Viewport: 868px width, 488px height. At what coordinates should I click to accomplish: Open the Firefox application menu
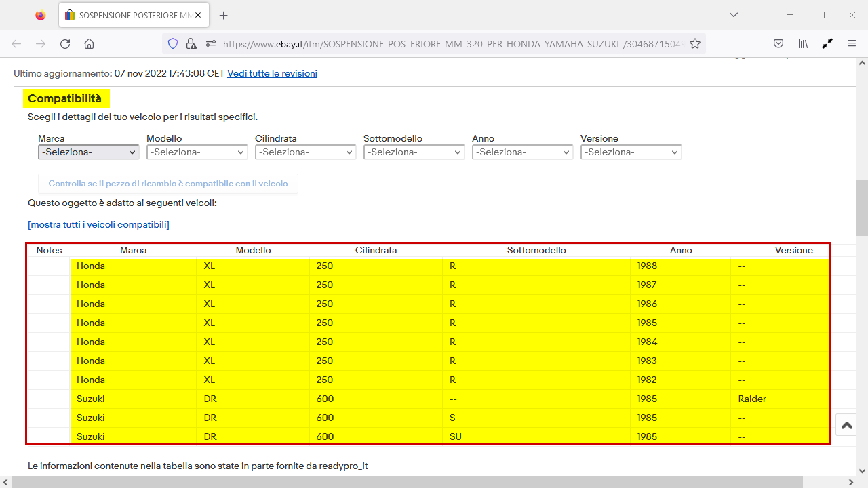[x=851, y=43]
